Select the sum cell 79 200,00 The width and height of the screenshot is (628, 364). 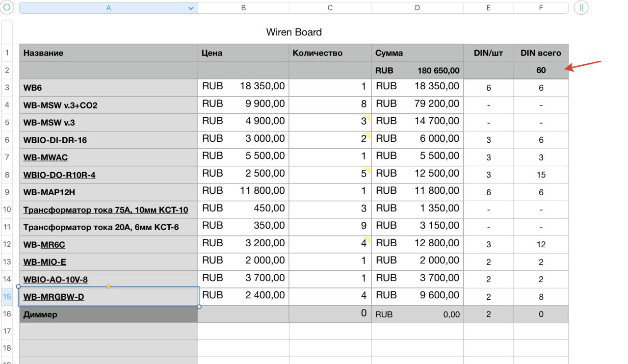[x=417, y=105]
